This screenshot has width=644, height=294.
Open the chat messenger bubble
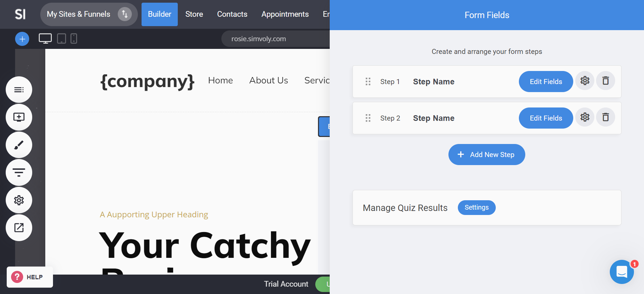[x=622, y=272]
